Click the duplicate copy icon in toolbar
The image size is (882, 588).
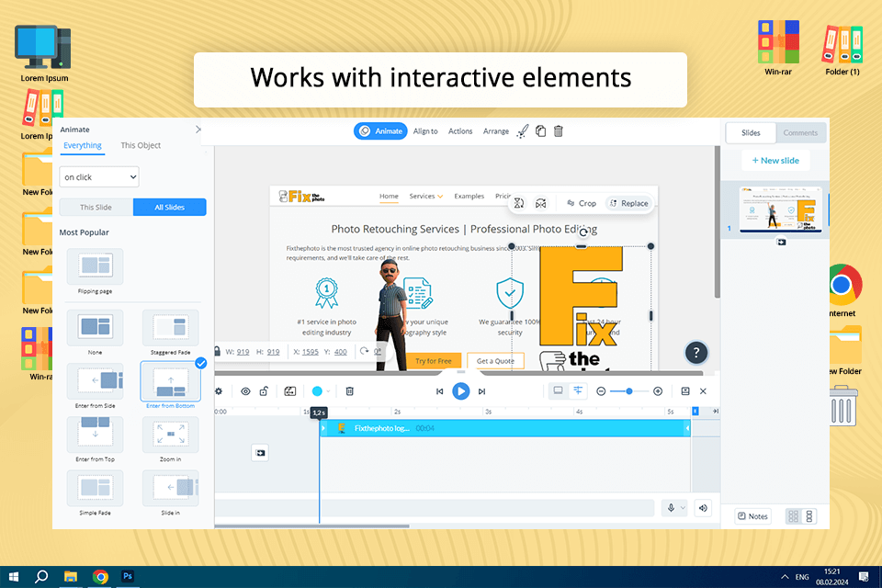pos(540,131)
